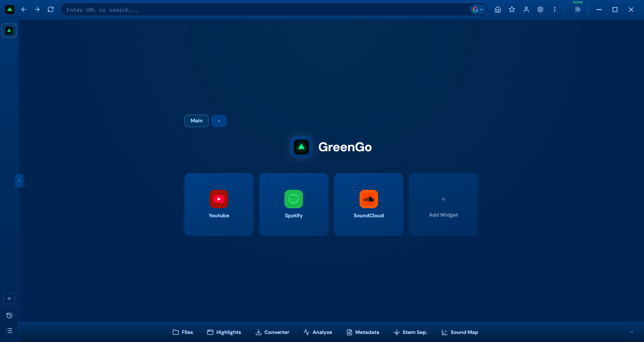Open the Analyze tool
The image size is (644, 342).
click(318, 332)
